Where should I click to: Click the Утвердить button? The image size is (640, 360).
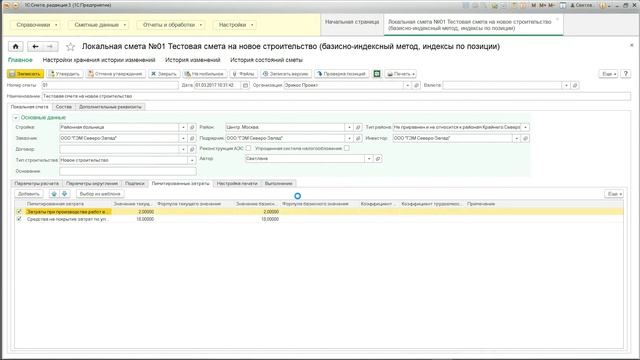point(64,74)
